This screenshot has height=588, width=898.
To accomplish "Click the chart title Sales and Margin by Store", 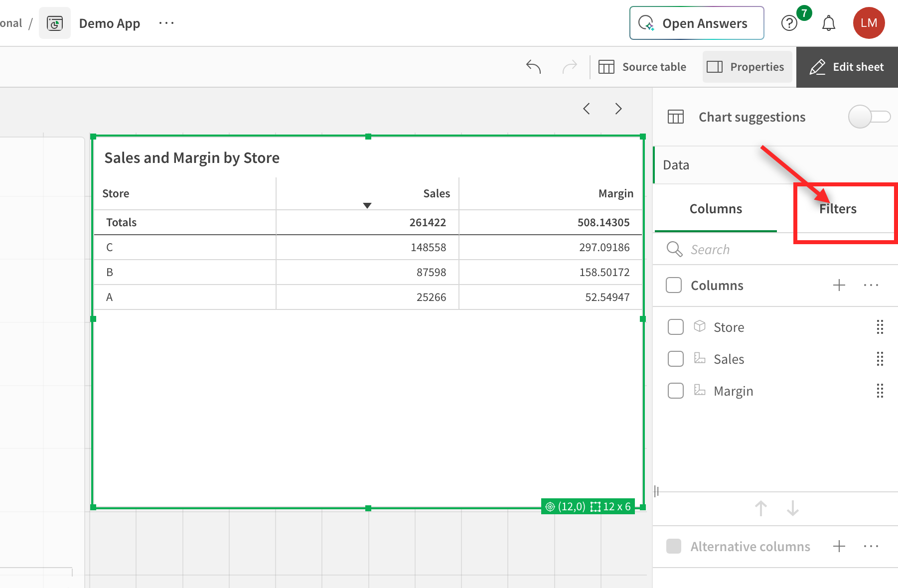I will pos(192,157).
